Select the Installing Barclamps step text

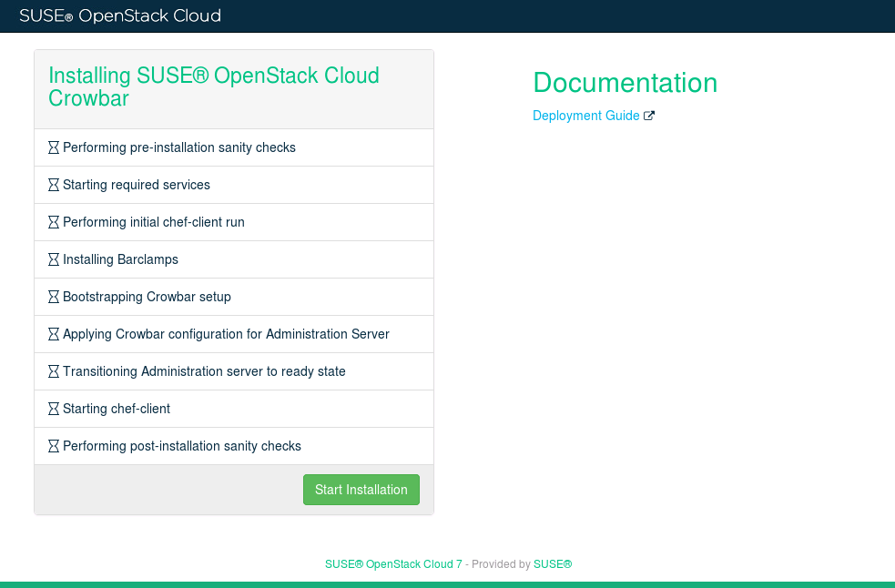[x=120, y=259]
